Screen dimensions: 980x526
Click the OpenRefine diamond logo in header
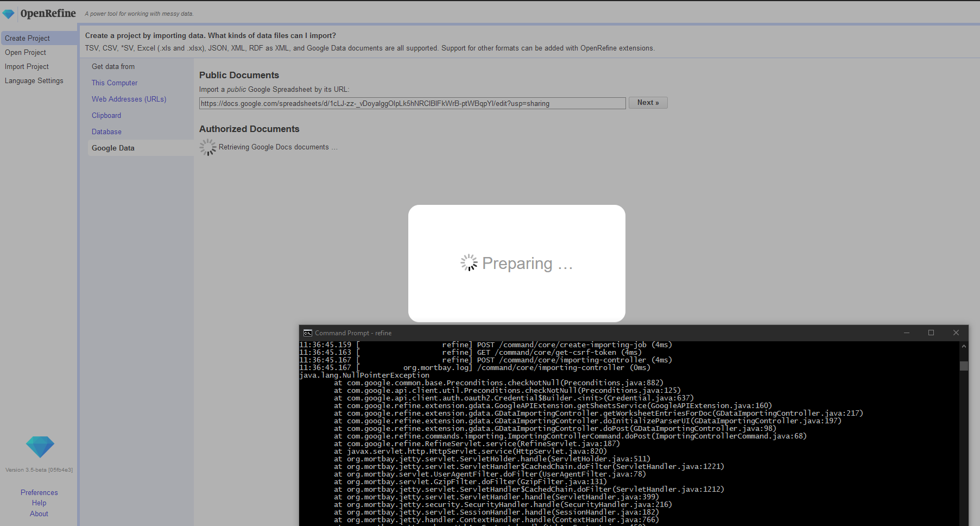9,14
